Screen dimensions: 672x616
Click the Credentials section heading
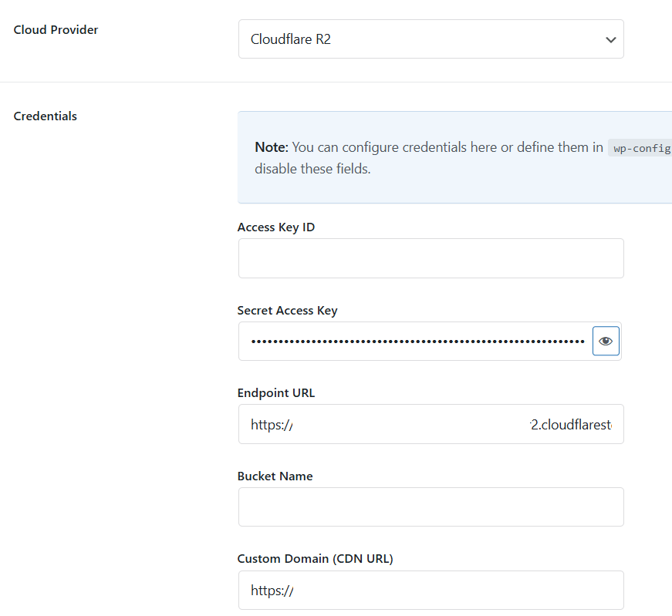tap(46, 116)
